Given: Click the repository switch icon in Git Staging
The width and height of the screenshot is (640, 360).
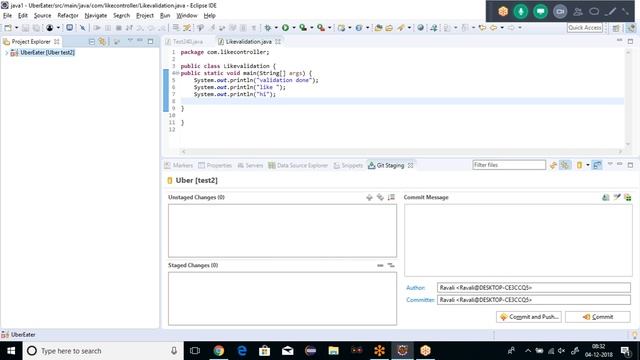Looking at the screenshot, I should [x=579, y=165].
